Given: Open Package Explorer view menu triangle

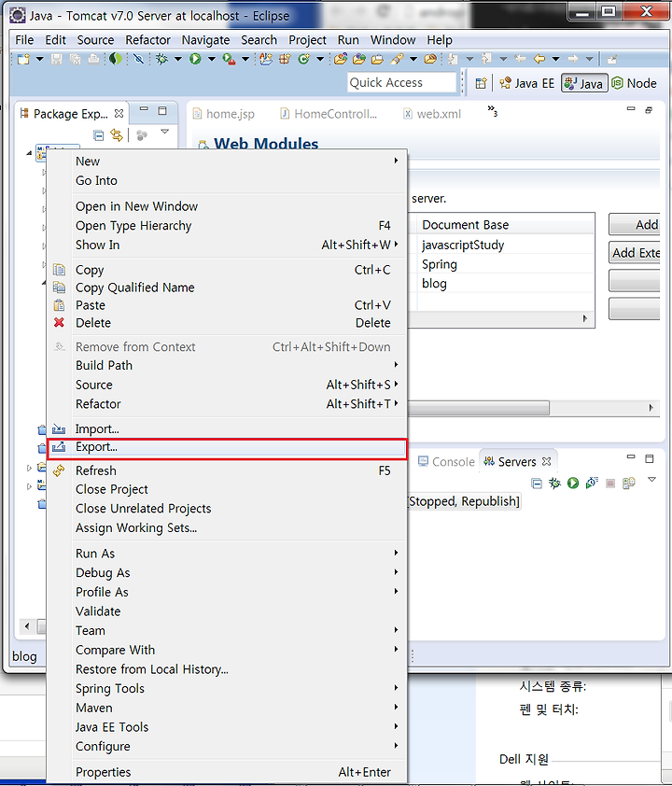Looking at the screenshot, I should [165, 132].
